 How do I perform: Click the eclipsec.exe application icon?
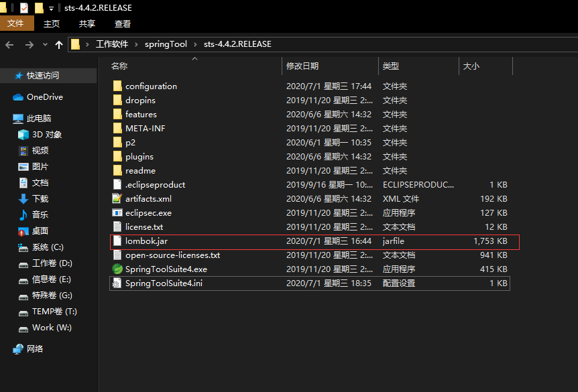click(x=117, y=212)
